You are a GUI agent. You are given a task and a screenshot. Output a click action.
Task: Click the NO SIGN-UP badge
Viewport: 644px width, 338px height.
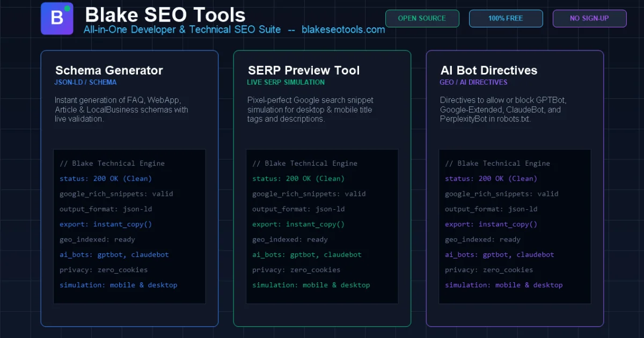point(589,18)
